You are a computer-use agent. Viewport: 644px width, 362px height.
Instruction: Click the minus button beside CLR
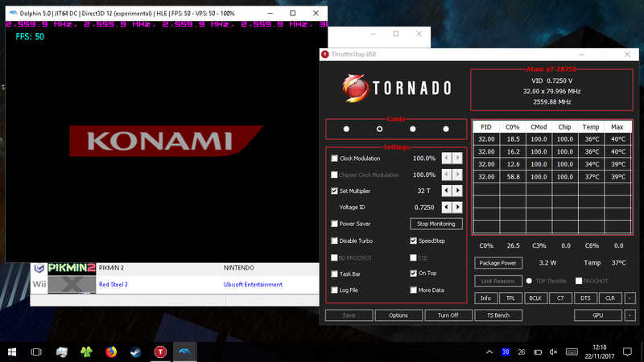pos(630,298)
